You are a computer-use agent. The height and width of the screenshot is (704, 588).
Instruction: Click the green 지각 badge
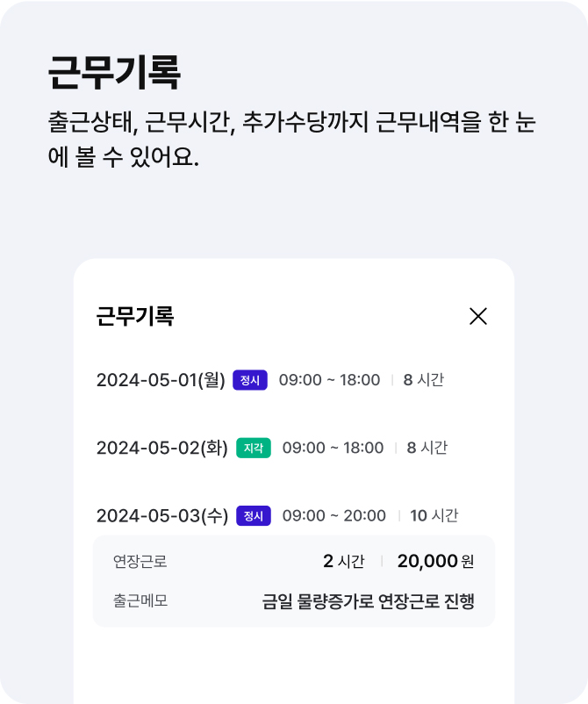coord(254,448)
